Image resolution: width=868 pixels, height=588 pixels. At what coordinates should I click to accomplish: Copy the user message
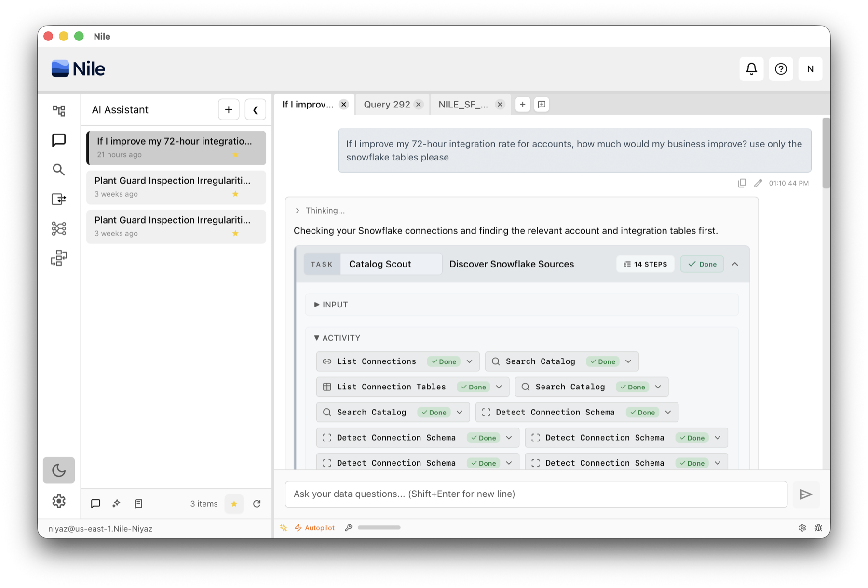click(x=742, y=183)
